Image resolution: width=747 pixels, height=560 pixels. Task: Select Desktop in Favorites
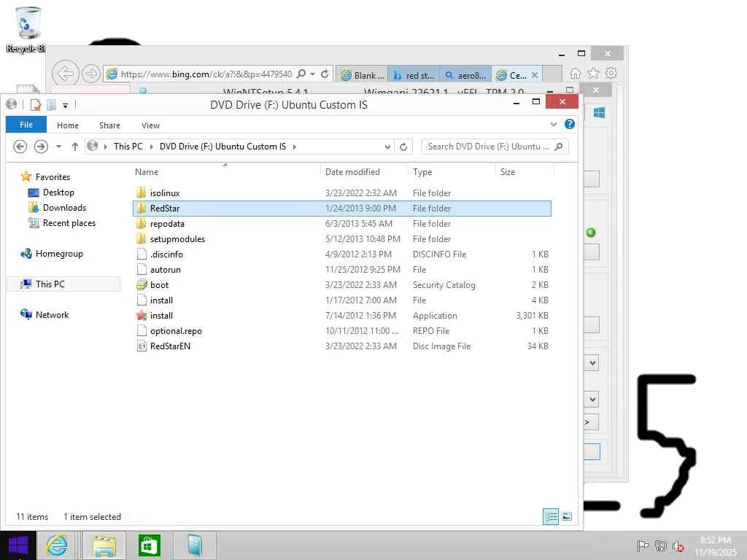click(58, 192)
